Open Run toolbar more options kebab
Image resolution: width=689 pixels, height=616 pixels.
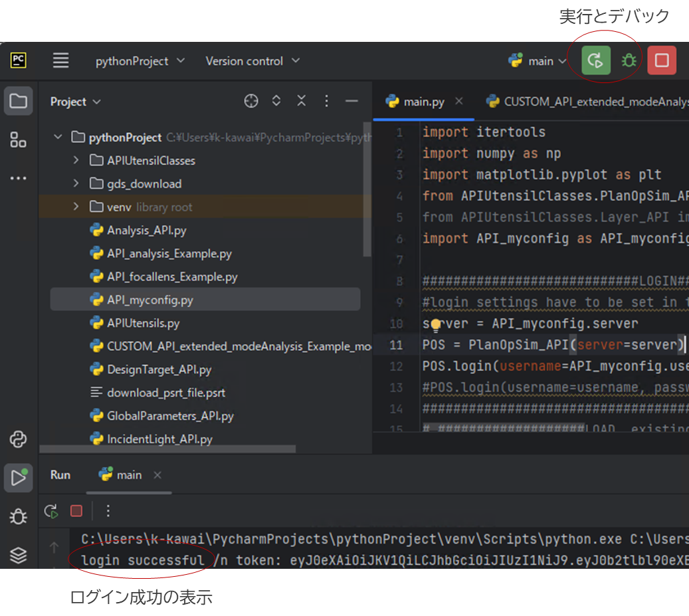pos(108,510)
